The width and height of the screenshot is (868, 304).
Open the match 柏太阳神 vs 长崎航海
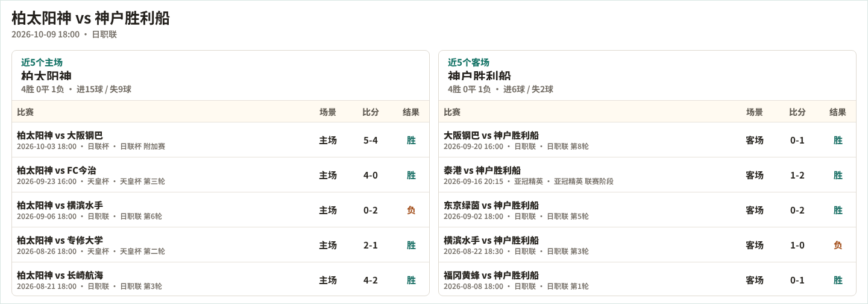tap(60, 275)
